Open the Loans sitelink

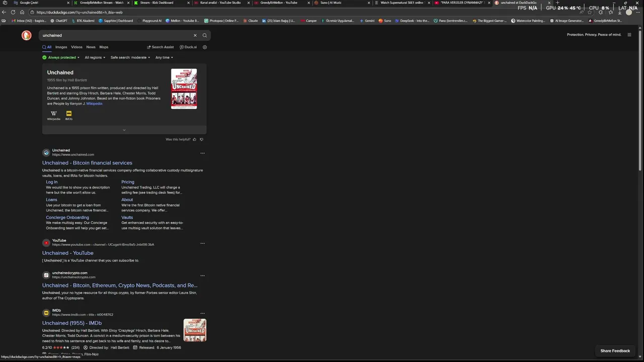click(51, 200)
